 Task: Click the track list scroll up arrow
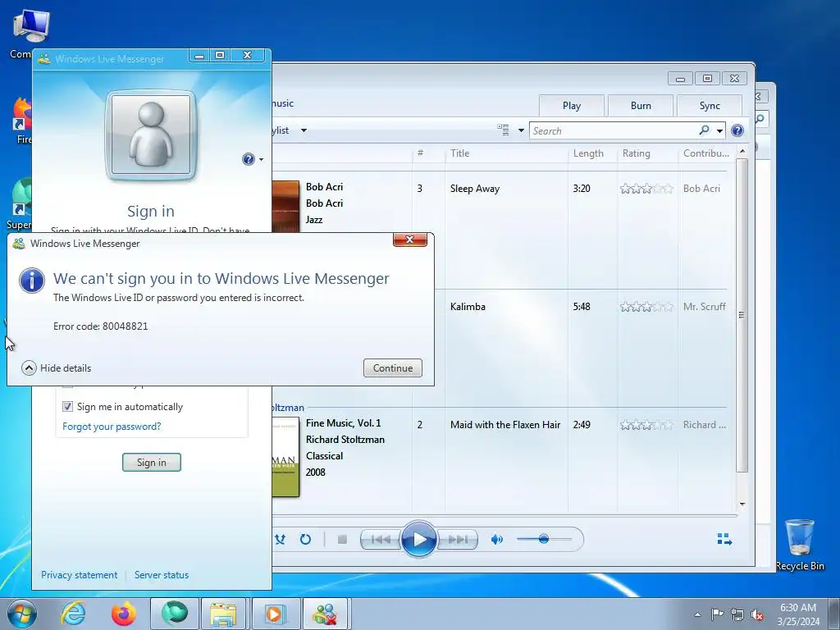pyautogui.click(x=742, y=151)
